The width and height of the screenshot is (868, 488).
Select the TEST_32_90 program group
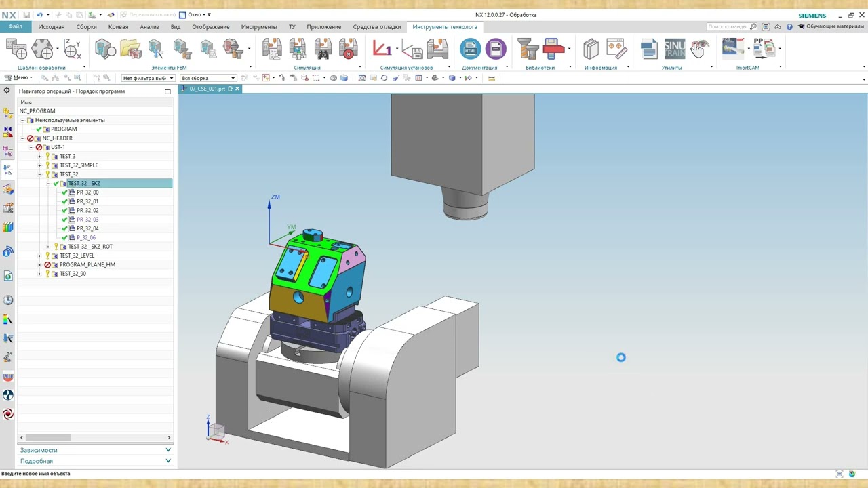pos(73,274)
